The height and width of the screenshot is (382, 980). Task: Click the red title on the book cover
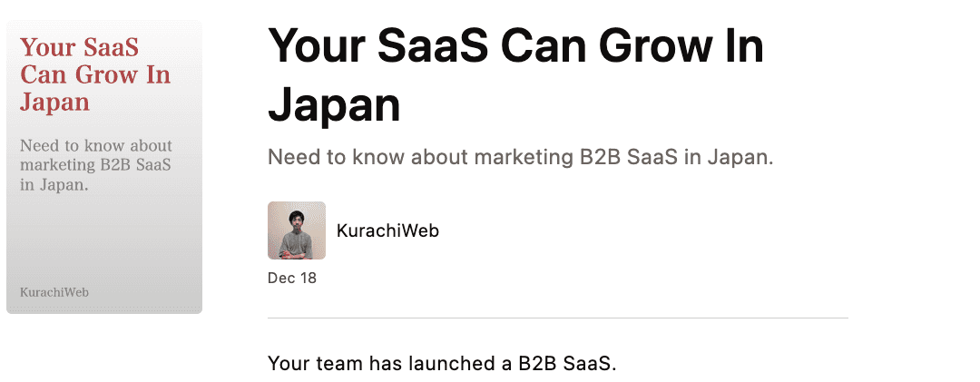coord(95,73)
